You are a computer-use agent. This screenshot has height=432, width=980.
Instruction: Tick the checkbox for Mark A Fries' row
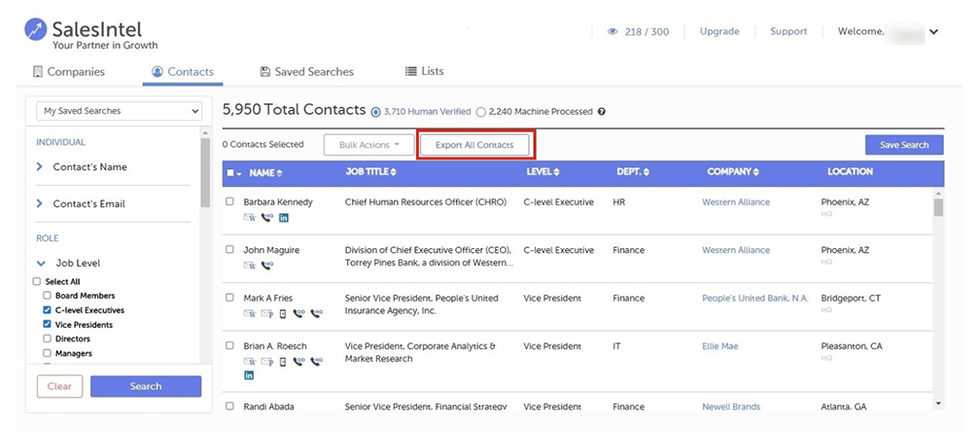click(230, 298)
